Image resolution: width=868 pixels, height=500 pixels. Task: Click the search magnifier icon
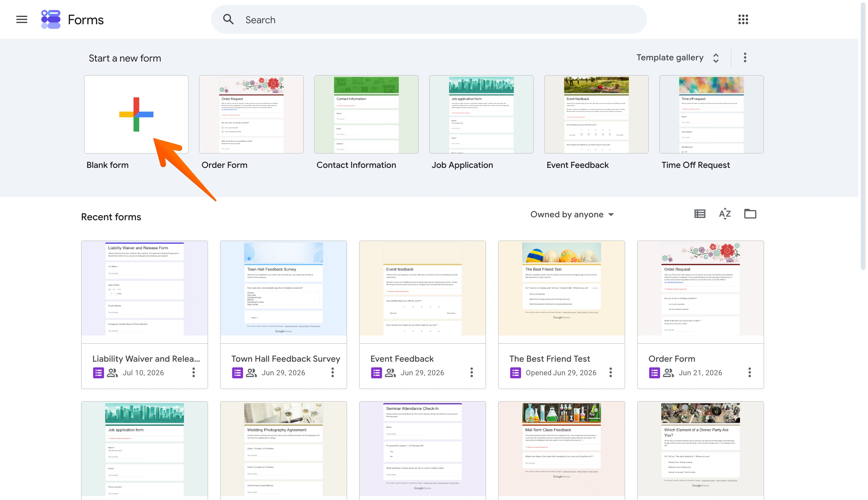click(228, 20)
